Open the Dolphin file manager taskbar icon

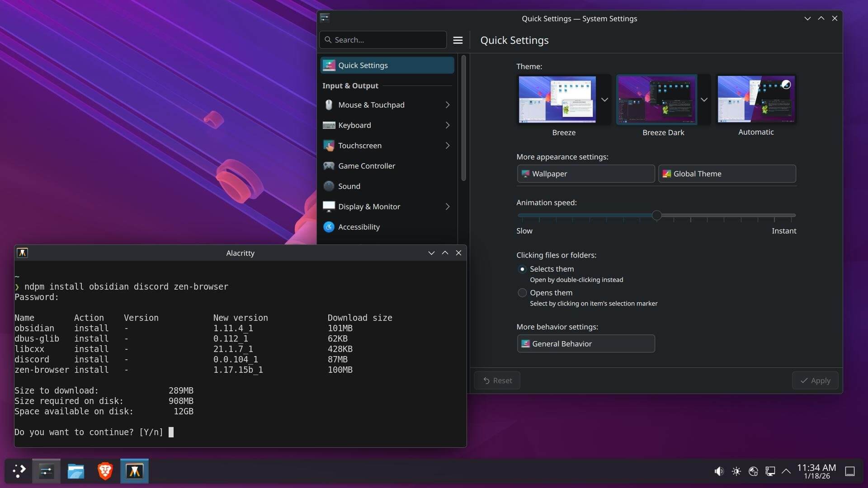click(75, 471)
